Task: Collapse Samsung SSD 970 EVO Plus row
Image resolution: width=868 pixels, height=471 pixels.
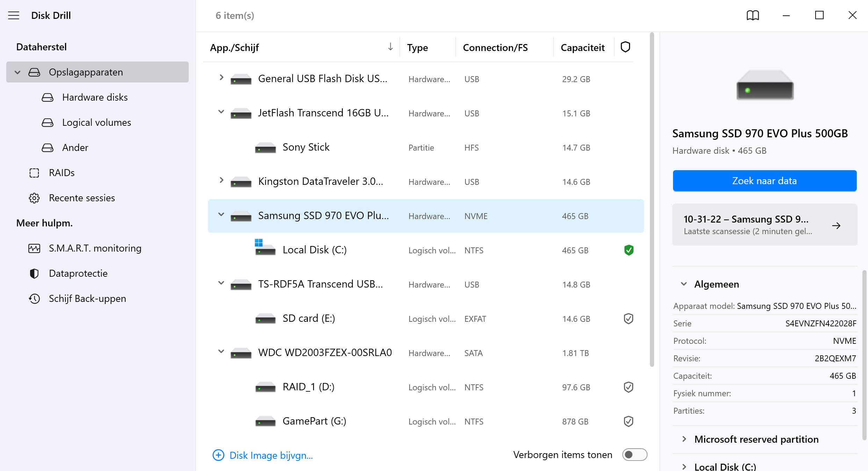Action: pyautogui.click(x=221, y=215)
